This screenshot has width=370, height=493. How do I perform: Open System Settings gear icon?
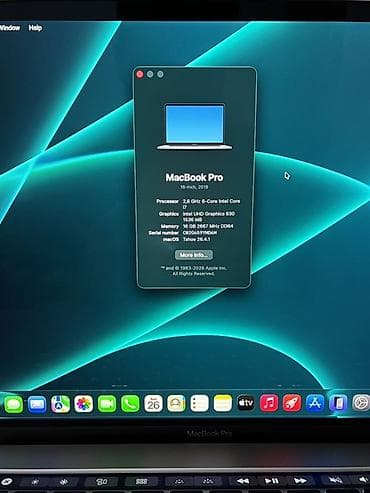[361, 404]
